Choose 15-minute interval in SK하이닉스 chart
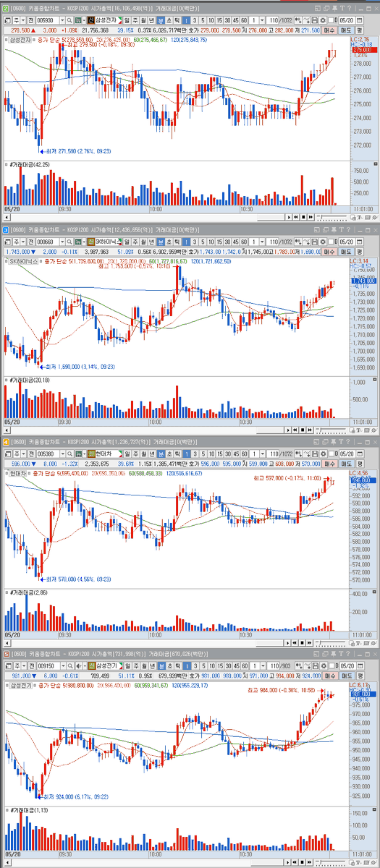 coord(218,241)
